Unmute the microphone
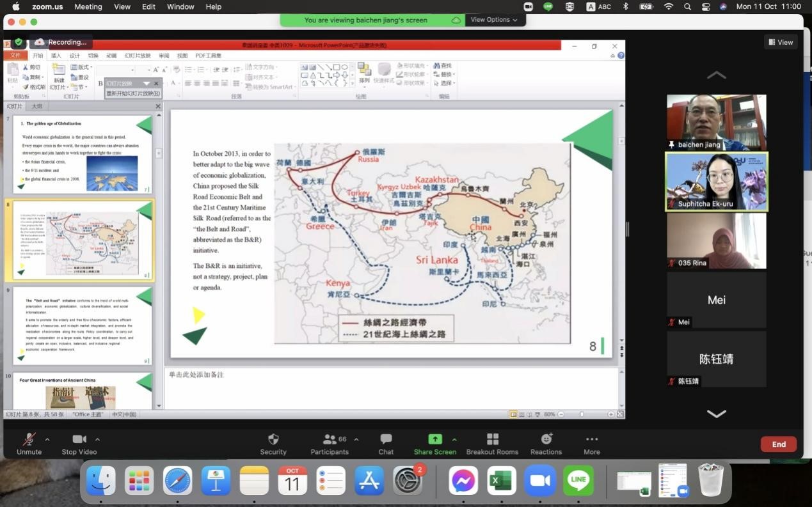 click(x=29, y=439)
